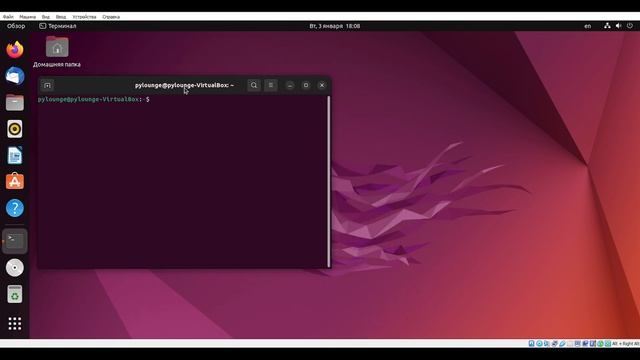Open the Терминал app menu in top bar

pos(58,26)
